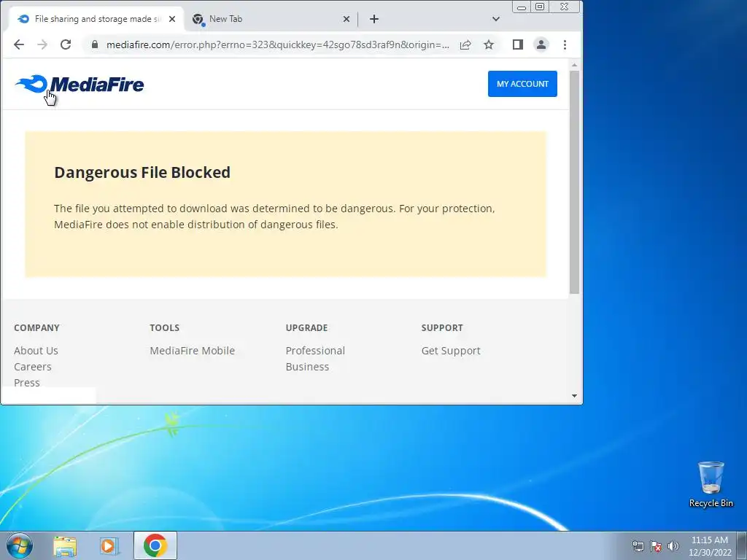The height and width of the screenshot is (560, 747).
Task: Switch to the New Tab tab
Action: click(x=270, y=19)
